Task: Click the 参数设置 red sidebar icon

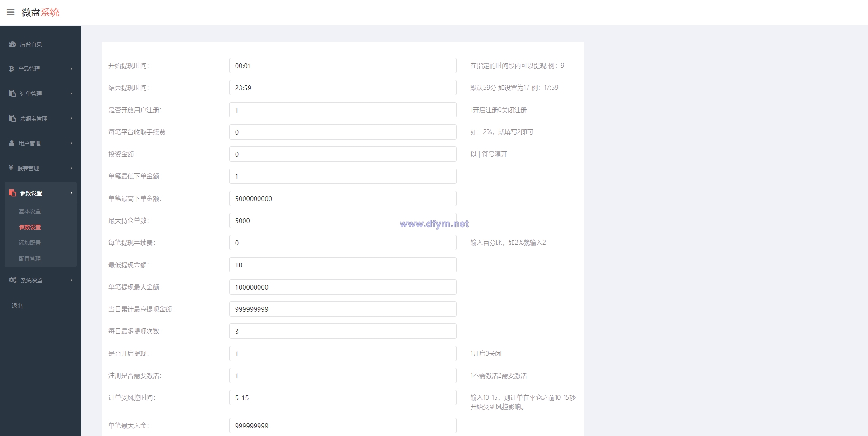Action: [12, 192]
